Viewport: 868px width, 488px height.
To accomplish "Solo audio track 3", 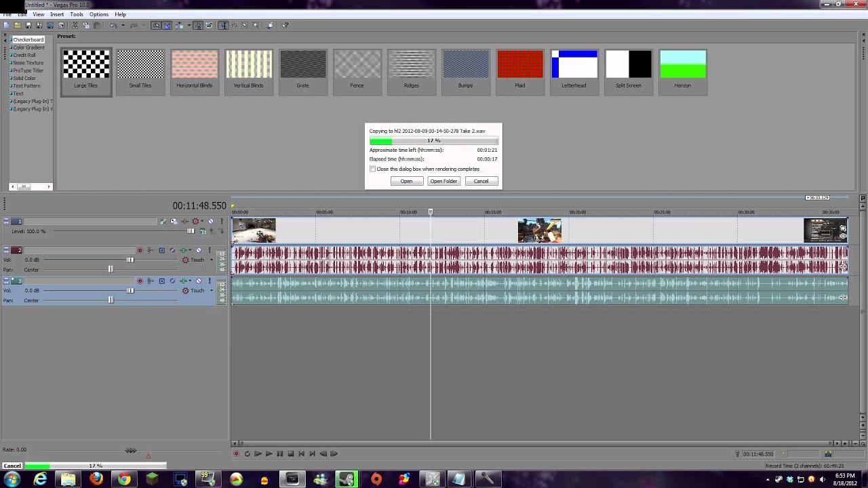I will click(209, 281).
